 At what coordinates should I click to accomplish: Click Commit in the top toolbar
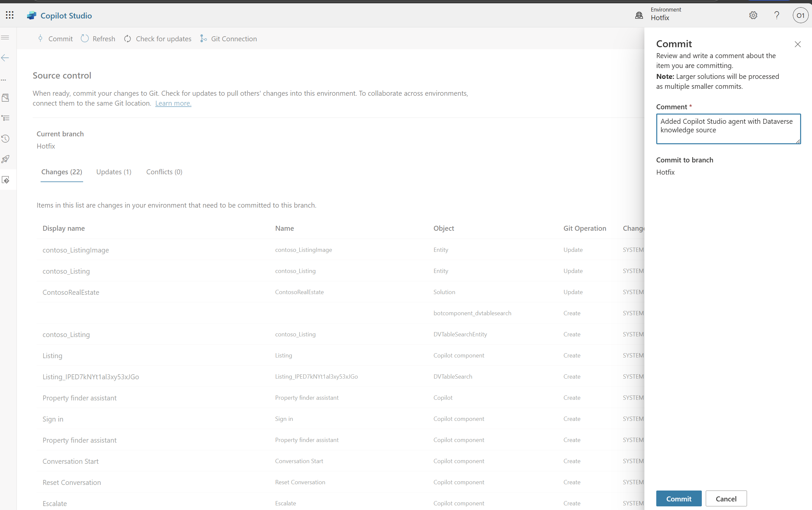click(x=55, y=39)
